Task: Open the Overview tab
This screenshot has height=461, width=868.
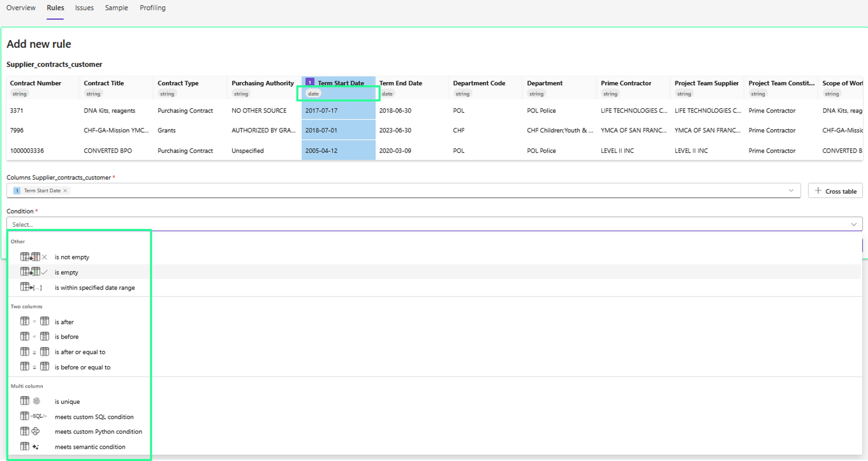Action: pyautogui.click(x=21, y=8)
